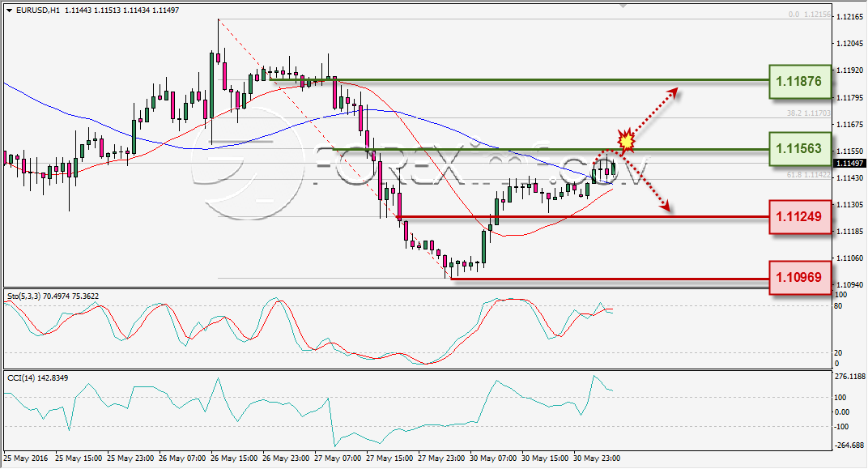Click time axis label 25 May 23:00
The height and width of the screenshot is (469, 868).
[130, 458]
